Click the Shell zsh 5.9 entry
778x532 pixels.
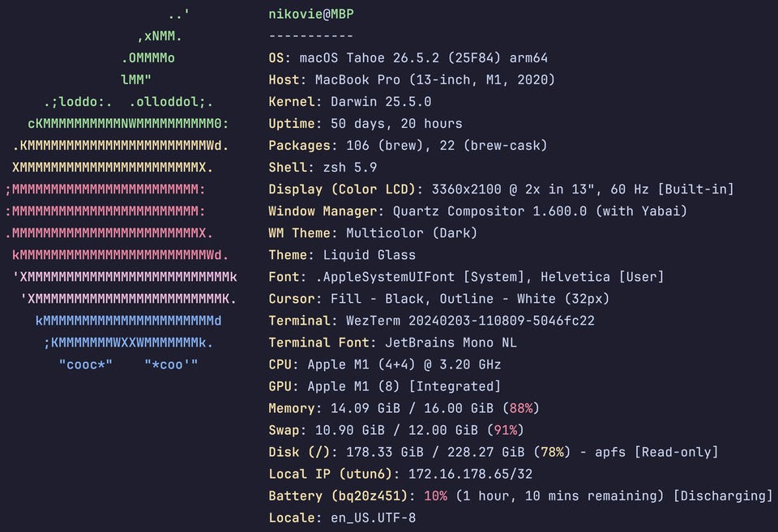click(323, 168)
